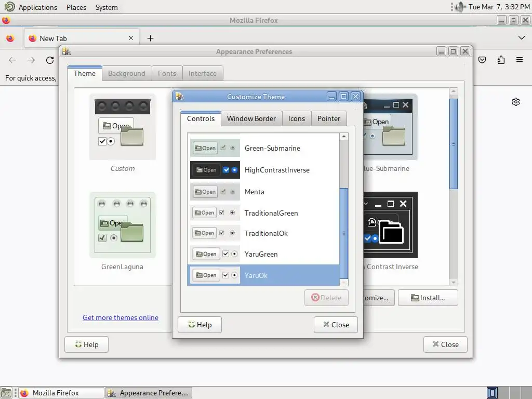This screenshot has height=399, width=532.
Task: Click the down arrow of controls list scrollbar
Action: pyautogui.click(x=344, y=282)
